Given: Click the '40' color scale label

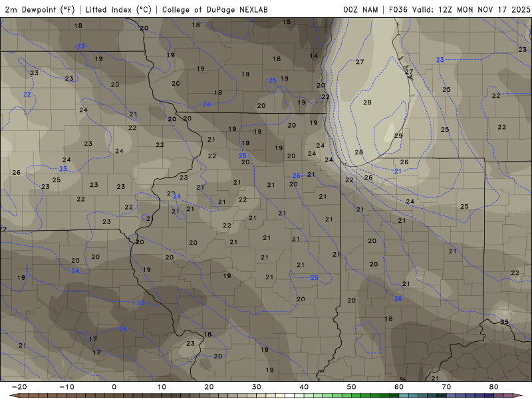Looking at the screenshot, I should (x=304, y=387).
